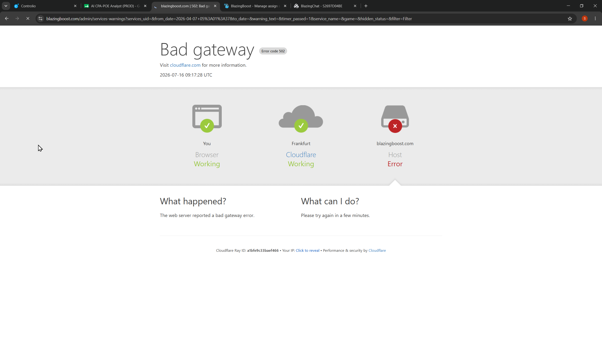Viewport: 602px width, 364px height.
Task: Bookmark this page with the star icon
Action: coord(570,19)
